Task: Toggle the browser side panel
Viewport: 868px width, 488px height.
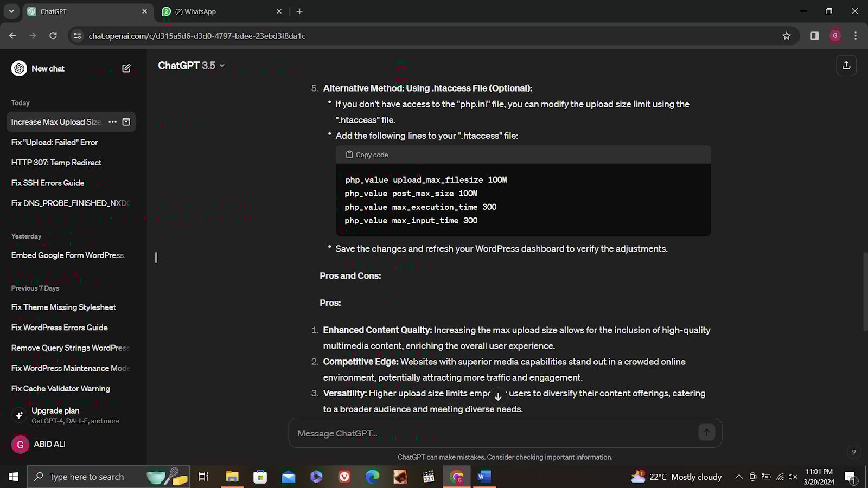Action: point(814,36)
